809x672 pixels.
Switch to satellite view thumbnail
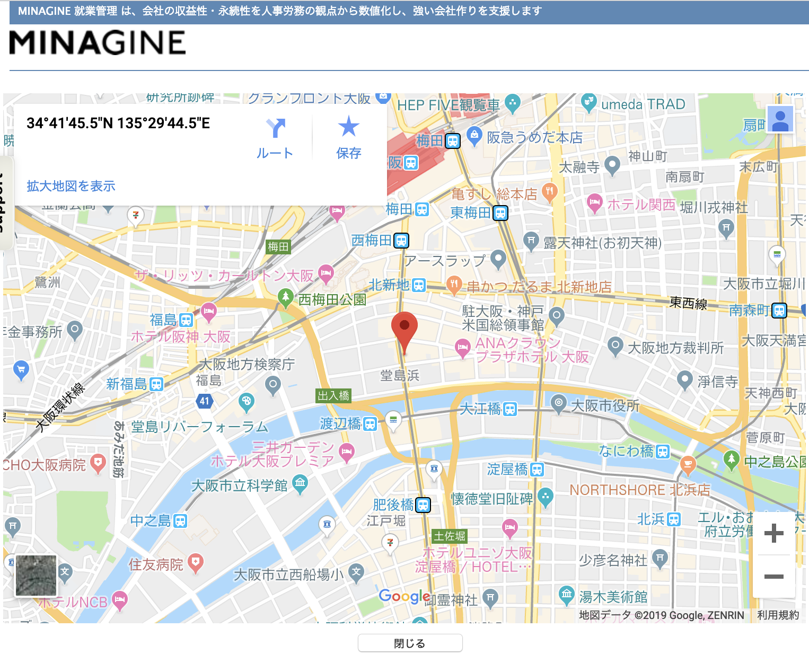coord(36,576)
